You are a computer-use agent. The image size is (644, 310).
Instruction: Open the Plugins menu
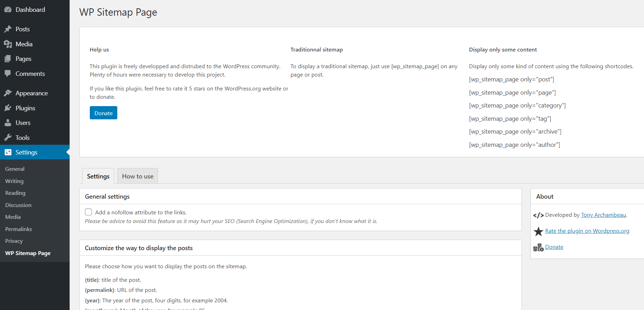[25, 108]
